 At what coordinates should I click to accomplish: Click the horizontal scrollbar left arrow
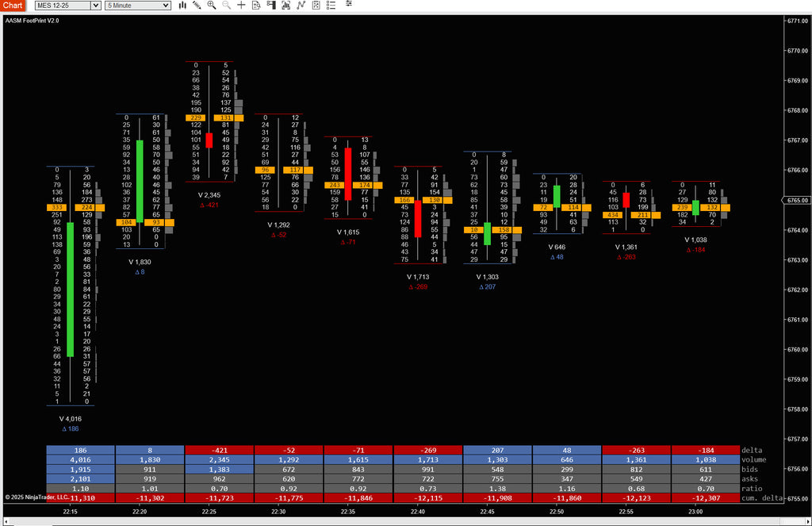(6, 522)
